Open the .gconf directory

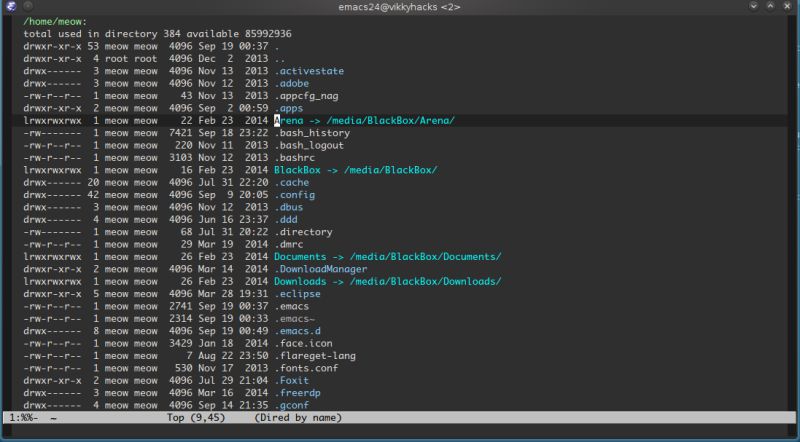(x=291, y=405)
